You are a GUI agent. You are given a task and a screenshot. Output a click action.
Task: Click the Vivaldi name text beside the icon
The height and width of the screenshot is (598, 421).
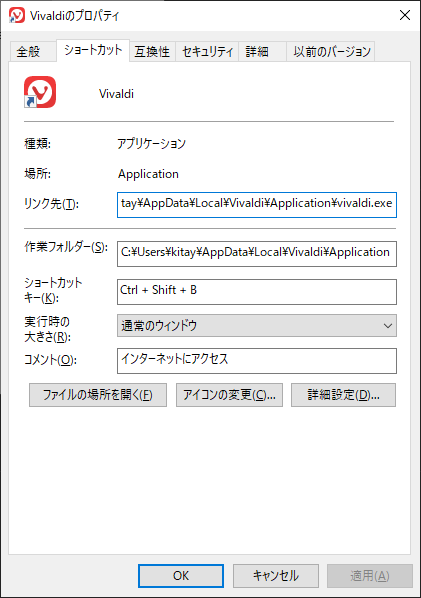coord(116,94)
